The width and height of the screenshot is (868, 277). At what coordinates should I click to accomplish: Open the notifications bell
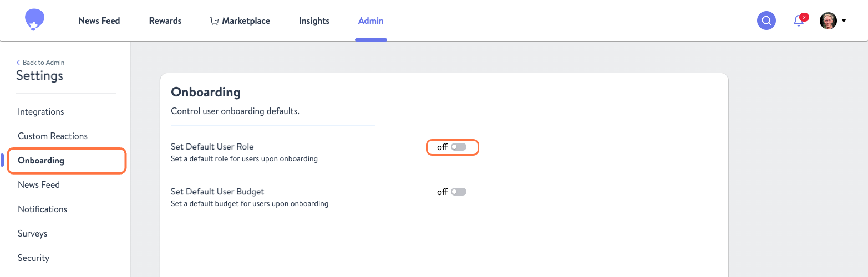tap(799, 21)
